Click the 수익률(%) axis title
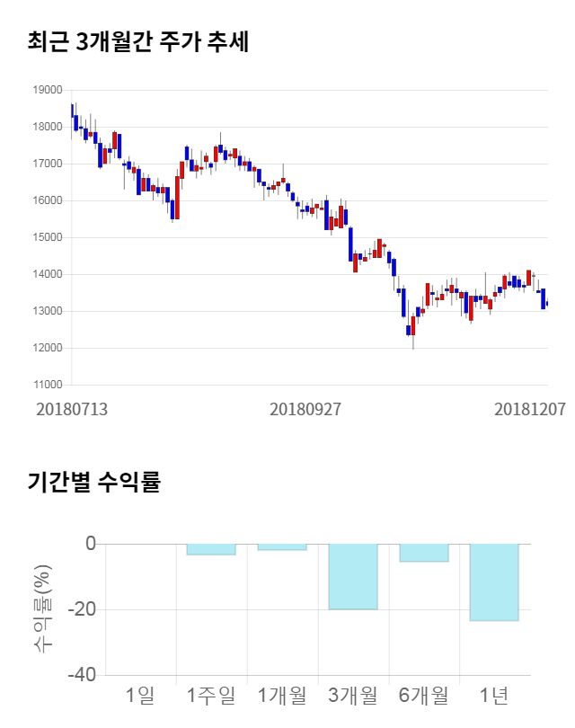575x728 pixels. point(42,608)
